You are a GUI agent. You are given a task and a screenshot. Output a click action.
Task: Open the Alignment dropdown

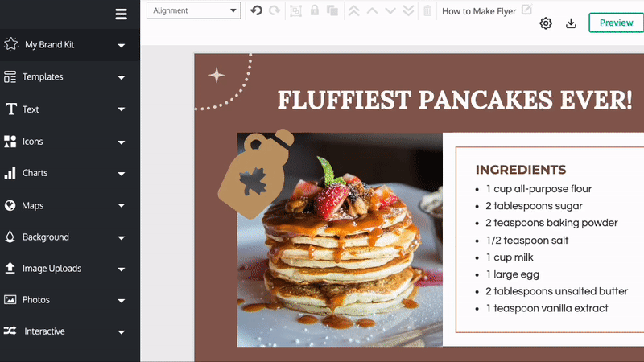193,10
